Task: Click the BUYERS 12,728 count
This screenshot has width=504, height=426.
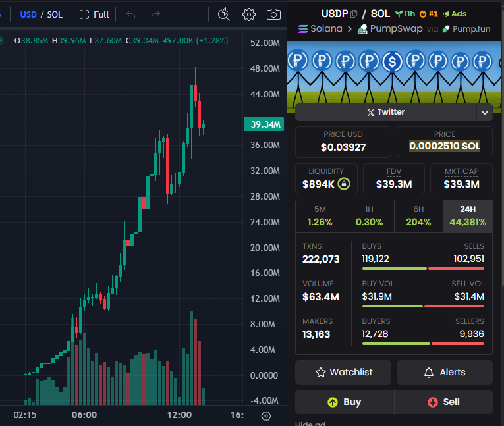Action: [375, 334]
